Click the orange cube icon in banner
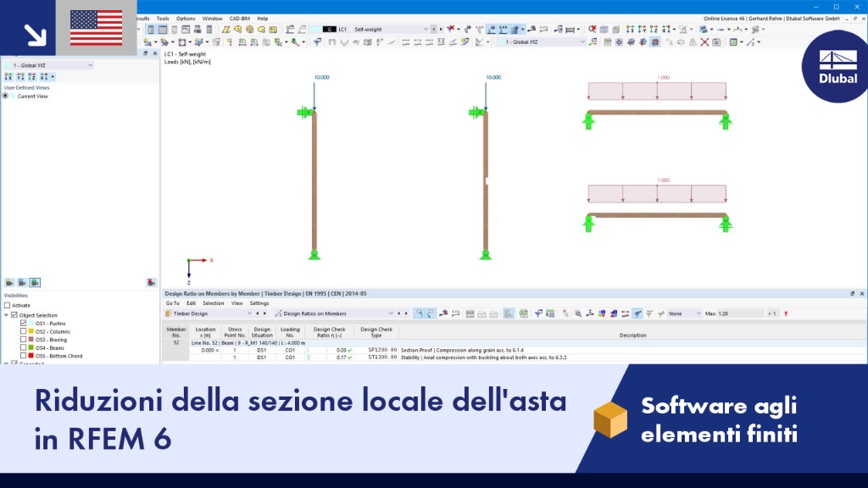The width and height of the screenshot is (868, 488). tap(610, 419)
